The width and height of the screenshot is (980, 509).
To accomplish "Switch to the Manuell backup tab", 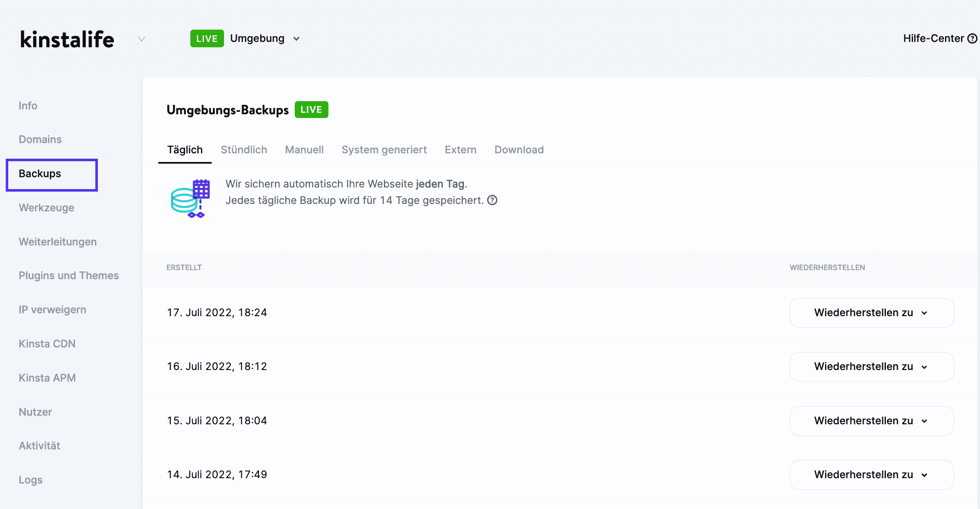I will [x=305, y=150].
